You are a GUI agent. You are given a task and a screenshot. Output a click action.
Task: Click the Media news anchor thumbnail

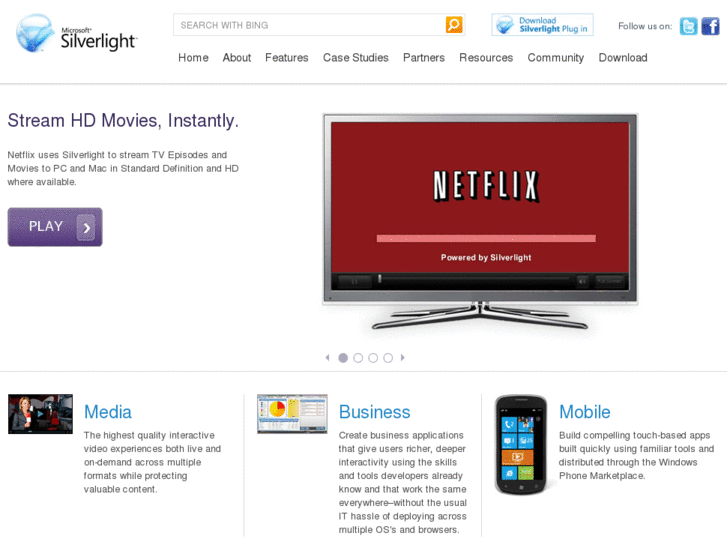[x=40, y=414]
